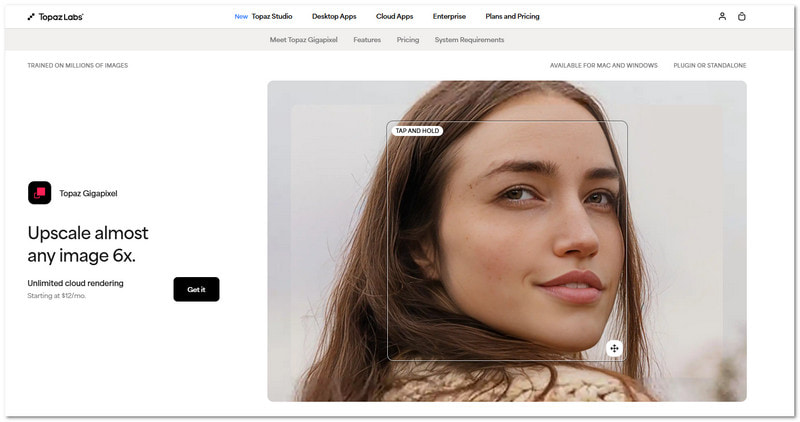800x422 pixels.
Task: Open the Enterprise menu item
Action: [449, 17]
